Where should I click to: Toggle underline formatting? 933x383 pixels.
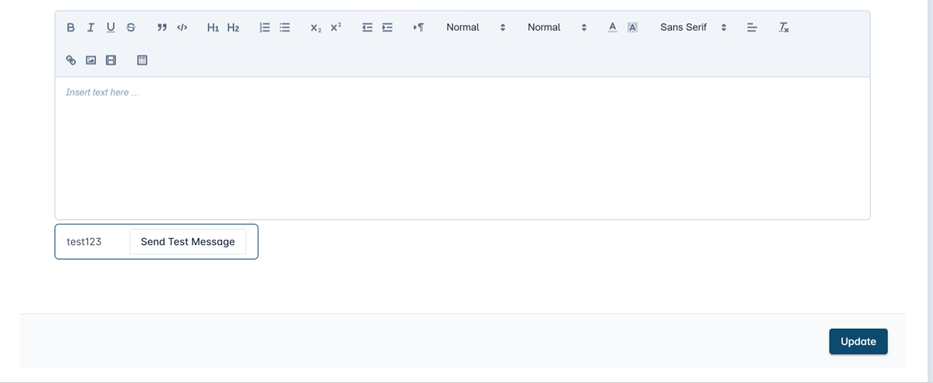click(x=111, y=27)
